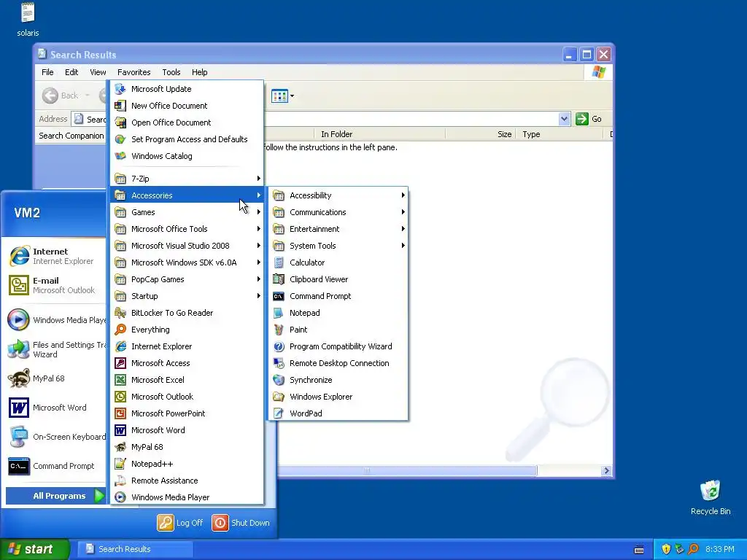Open Clipboard Viewer in Accessories
The height and width of the screenshot is (560, 747).
point(338,279)
